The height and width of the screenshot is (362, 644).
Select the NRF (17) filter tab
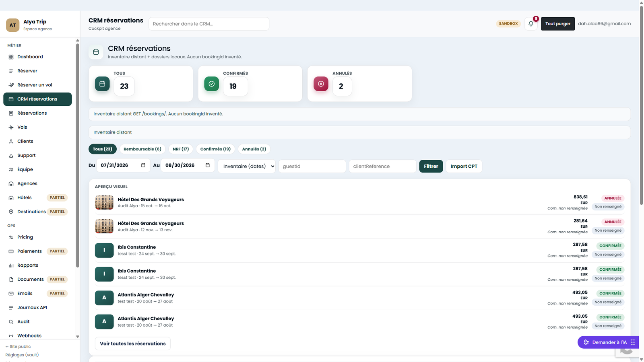[181, 149]
